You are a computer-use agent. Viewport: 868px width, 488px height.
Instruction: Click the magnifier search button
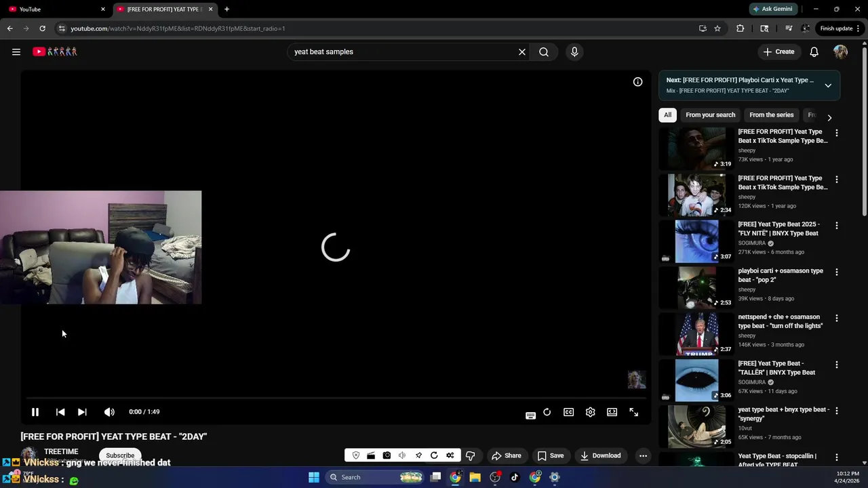point(544,52)
